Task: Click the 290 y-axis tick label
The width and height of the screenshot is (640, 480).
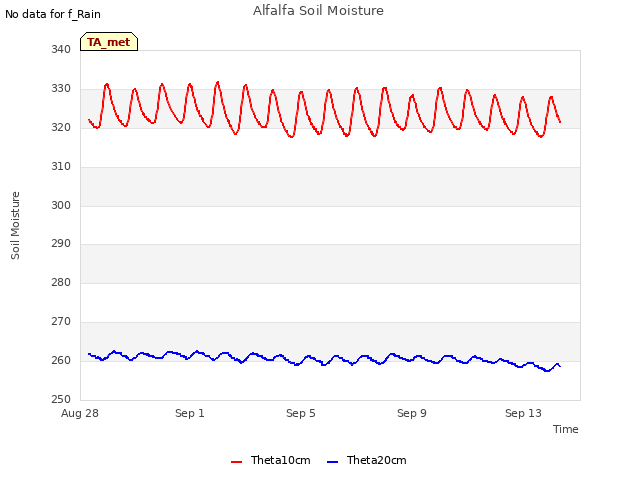Action: [61, 244]
